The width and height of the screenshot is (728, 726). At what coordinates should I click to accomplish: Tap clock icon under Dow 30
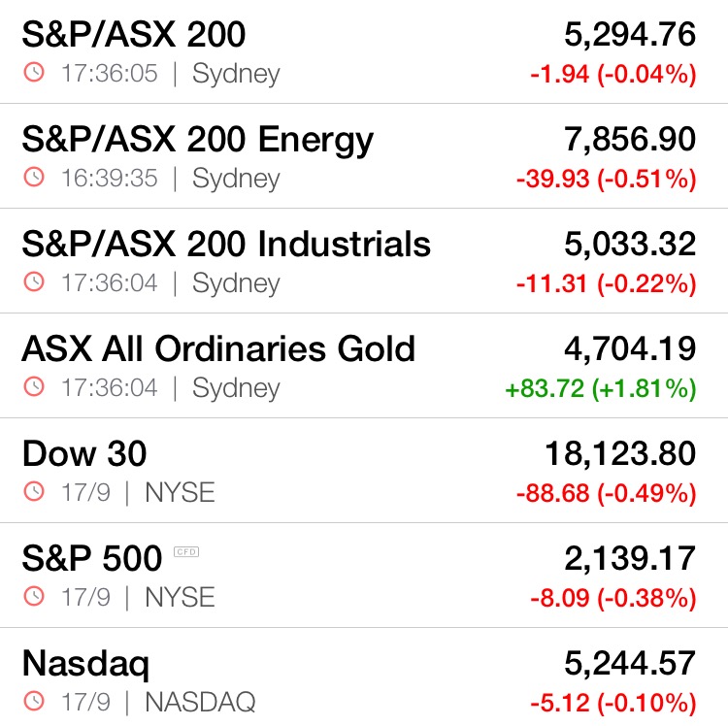click(x=34, y=491)
